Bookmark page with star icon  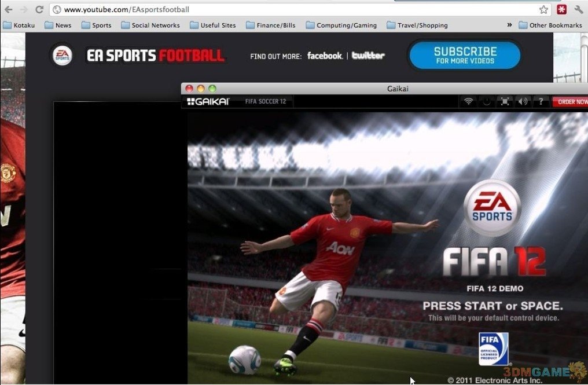click(x=543, y=9)
